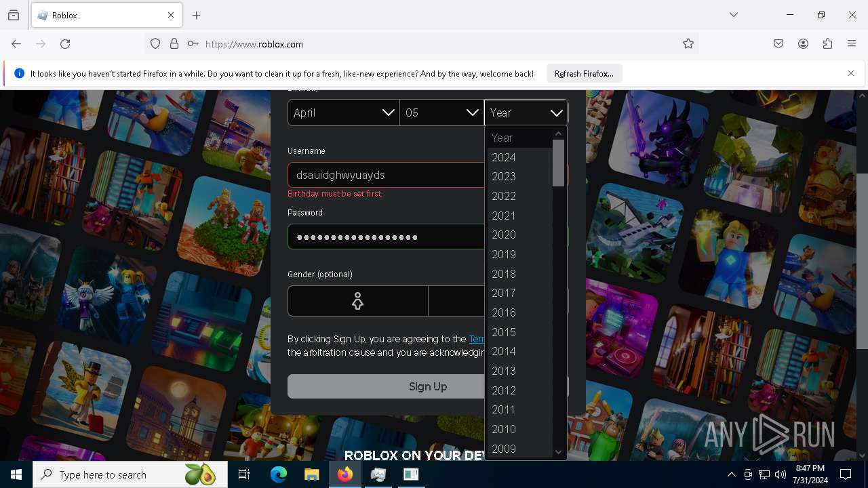Open a new tab with the plus icon

point(197,15)
